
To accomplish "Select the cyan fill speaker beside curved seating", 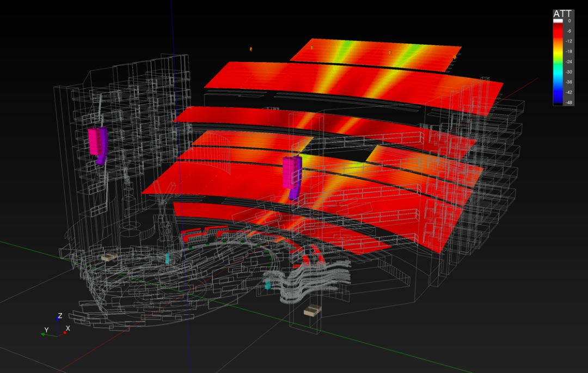I will coord(268,284).
